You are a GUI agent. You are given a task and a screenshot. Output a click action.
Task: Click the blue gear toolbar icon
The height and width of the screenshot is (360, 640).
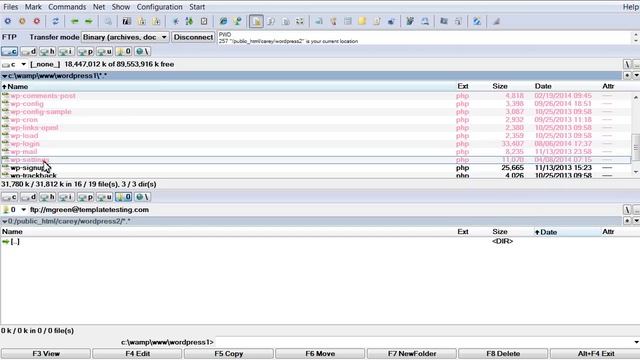click(x=8, y=21)
